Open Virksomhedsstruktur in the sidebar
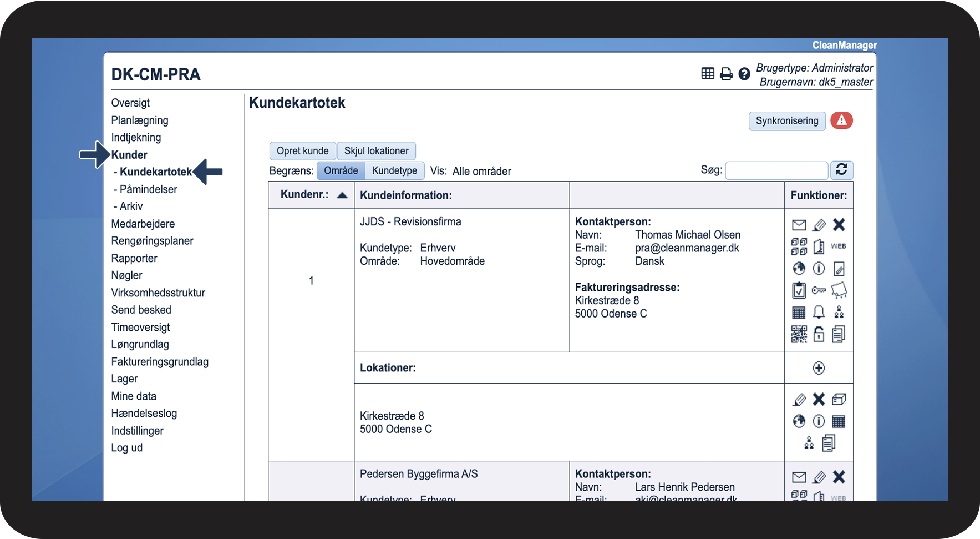 [158, 293]
